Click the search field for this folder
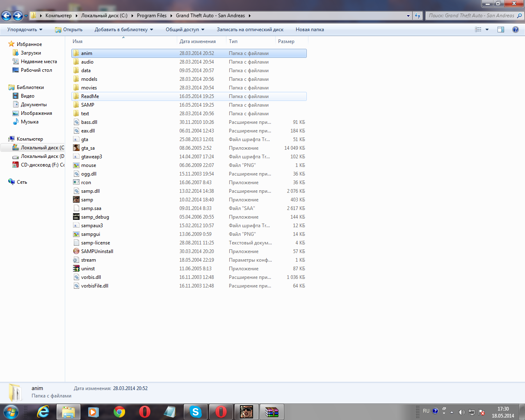Screen dimensions: 525x420 pyautogui.click(x=475, y=16)
